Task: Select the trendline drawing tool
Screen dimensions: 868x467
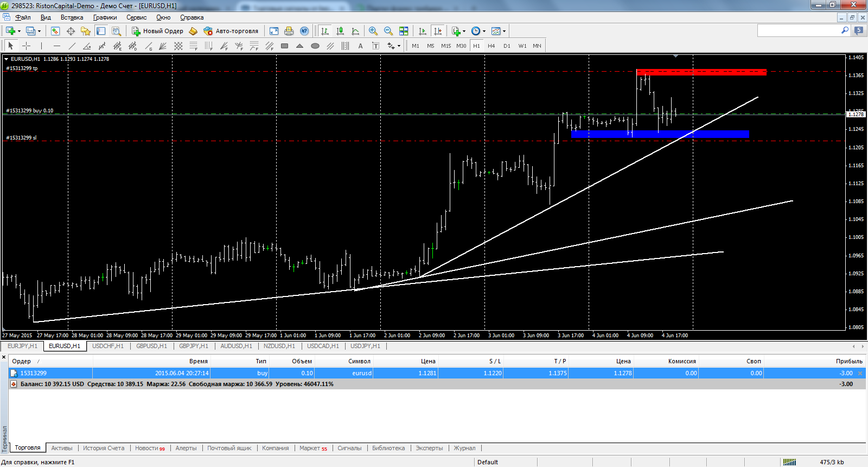Action: point(72,46)
